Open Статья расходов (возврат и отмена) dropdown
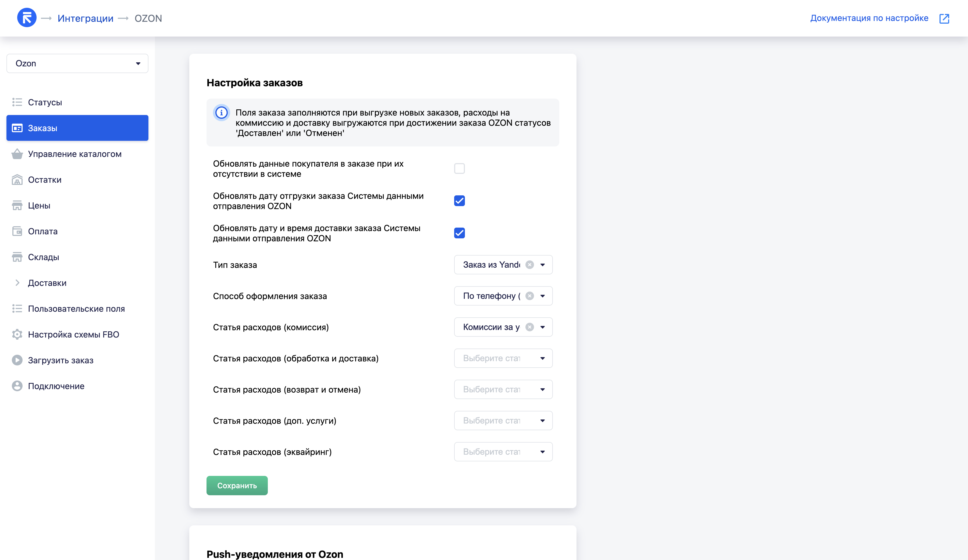This screenshot has width=968, height=560. click(503, 389)
